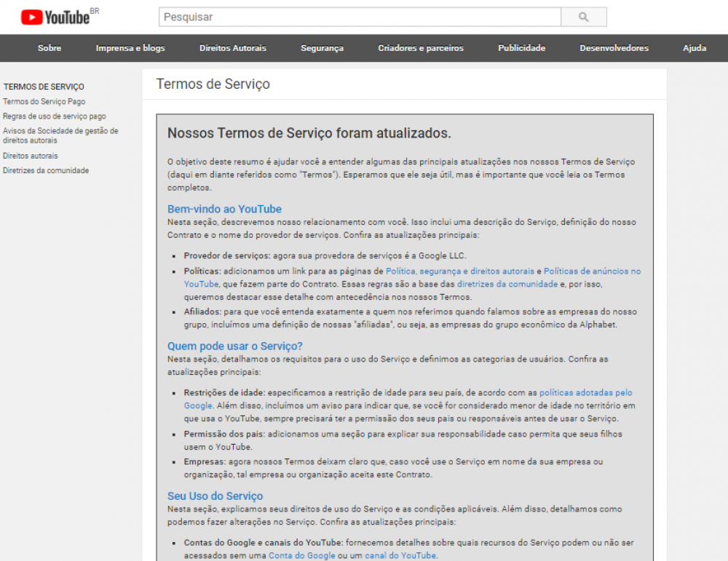Viewport: 728px width, 561px height.
Task: Open Regras de uso de serviço pago
Action: coord(54,116)
